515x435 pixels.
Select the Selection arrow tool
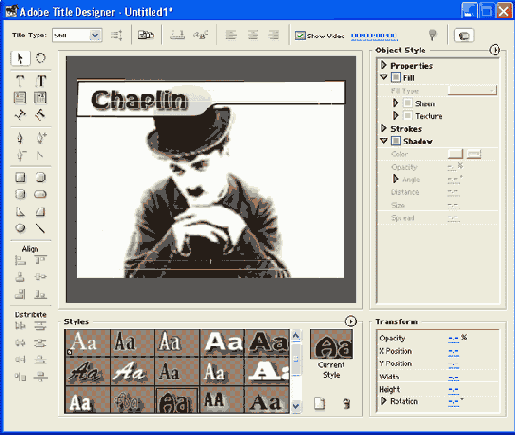pyautogui.click(x=20, y=58)
